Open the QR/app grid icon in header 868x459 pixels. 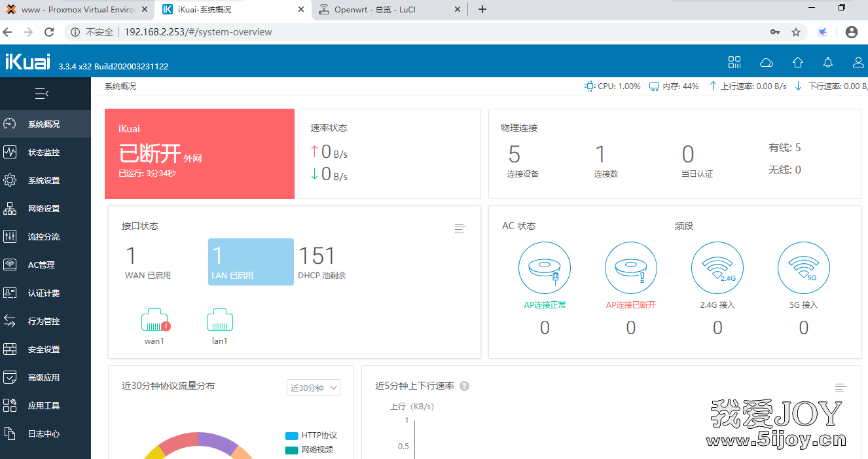[734, 62]
